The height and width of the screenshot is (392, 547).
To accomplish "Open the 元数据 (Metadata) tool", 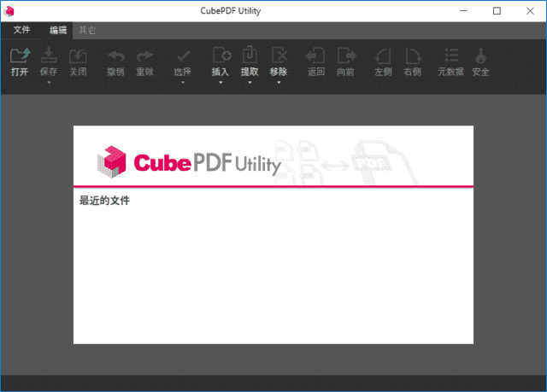I will [x=450, y=57].
